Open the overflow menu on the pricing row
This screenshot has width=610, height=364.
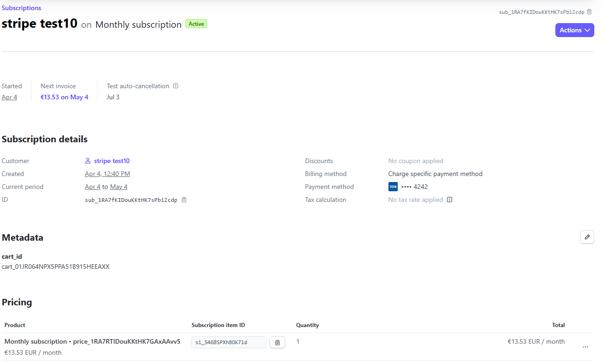click(585, 346)
